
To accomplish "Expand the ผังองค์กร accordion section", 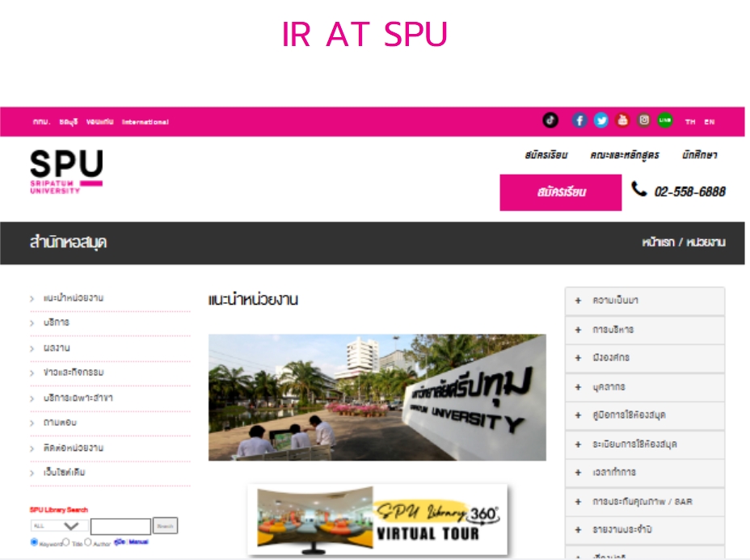I will 645,358.
